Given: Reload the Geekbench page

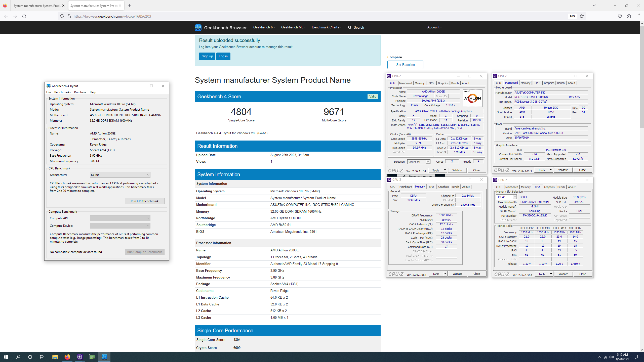Looking at the screenshot, I should click(24, 16).
